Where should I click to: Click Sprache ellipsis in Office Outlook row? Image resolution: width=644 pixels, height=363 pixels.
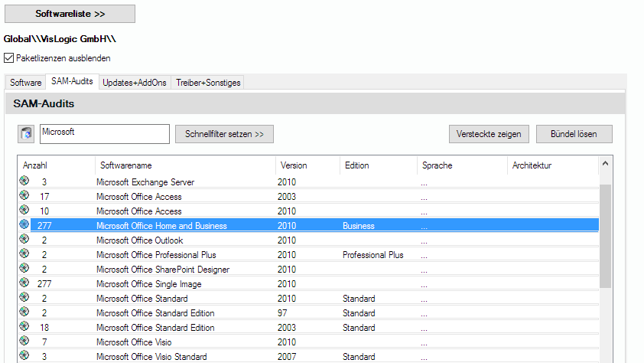click(x=424, y=242)
